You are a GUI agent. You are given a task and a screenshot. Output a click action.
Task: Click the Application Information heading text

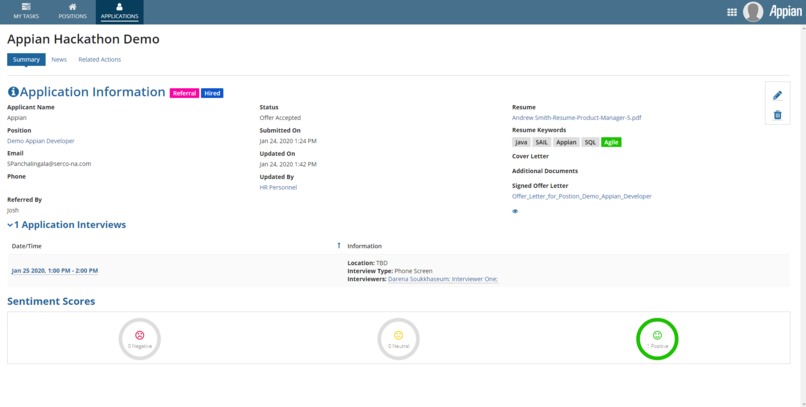(x=93, y=92)
